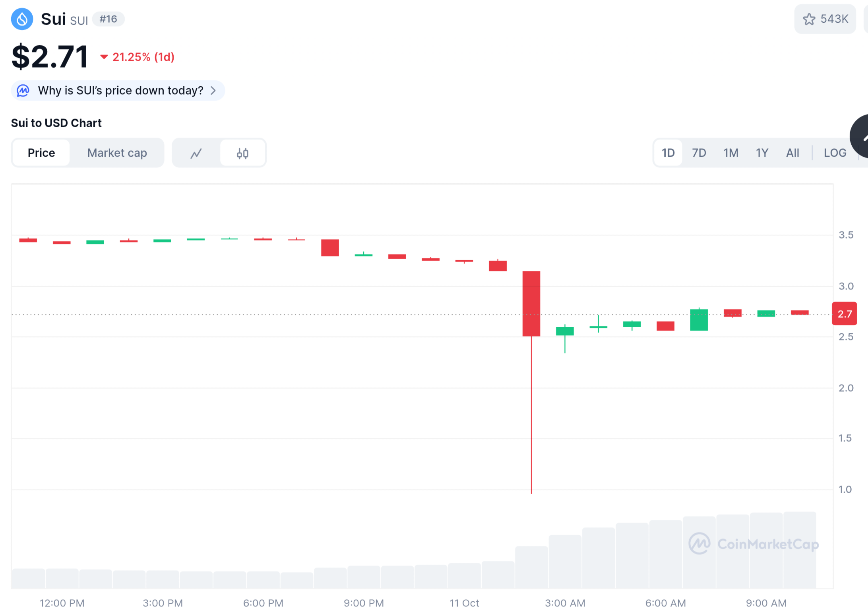Screen dimensions: 868x614
Task: Select the Market cap chart option
Action: click(117, 153)
